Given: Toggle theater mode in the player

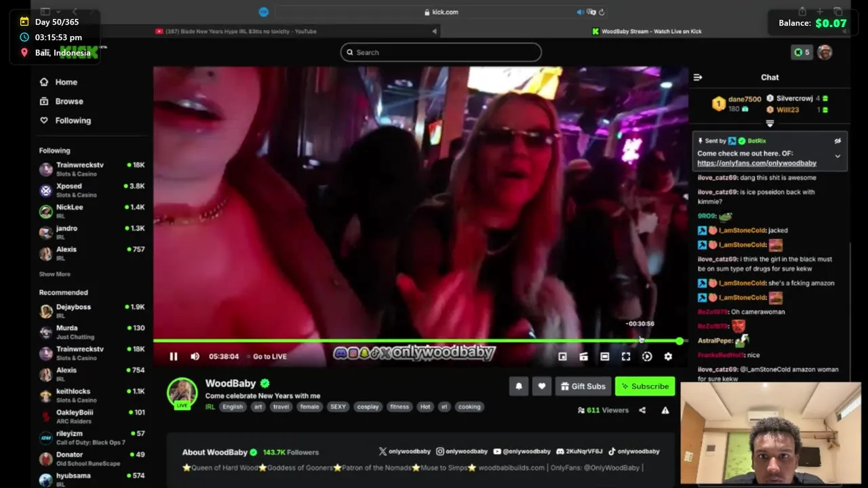Looking at the screenshot, I should pyautogui.click(x=605, y=357).
